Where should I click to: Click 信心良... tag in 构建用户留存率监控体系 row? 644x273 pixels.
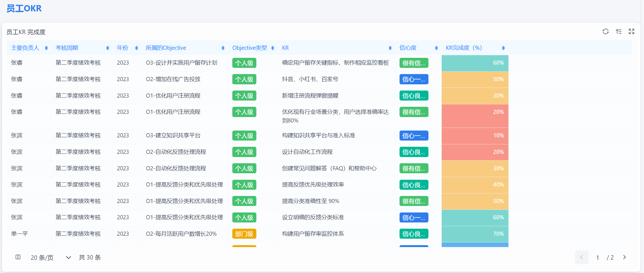coord(414,234)
